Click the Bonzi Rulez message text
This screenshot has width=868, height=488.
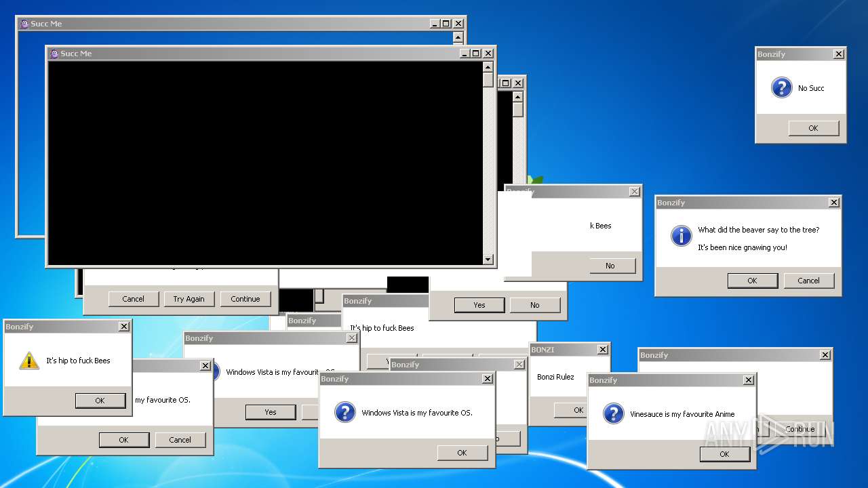coord(555,377)
